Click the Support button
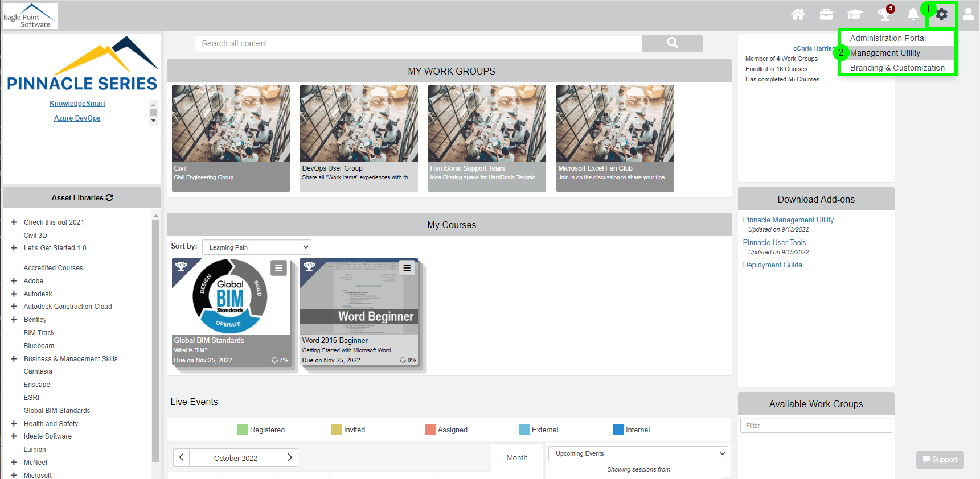Image resolution: width=980 pixels, height=479 pixels. tap(940, 460)
